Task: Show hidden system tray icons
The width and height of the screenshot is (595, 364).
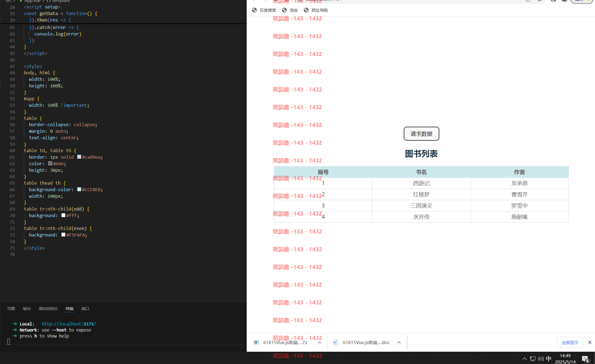Action: [524, 359]
